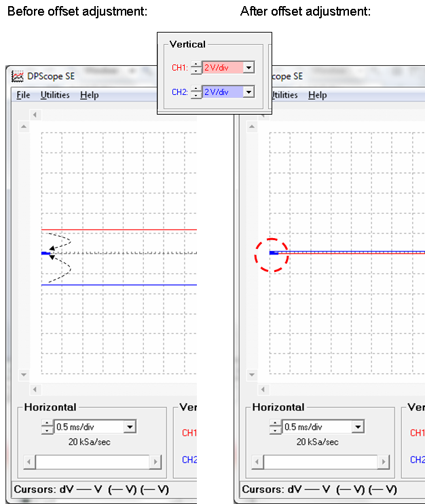The height and width of the screenshot is (504, 425).
Task: Click blue CH2 trace in left window
Action: pyautogui.click(x=119, y=285)
